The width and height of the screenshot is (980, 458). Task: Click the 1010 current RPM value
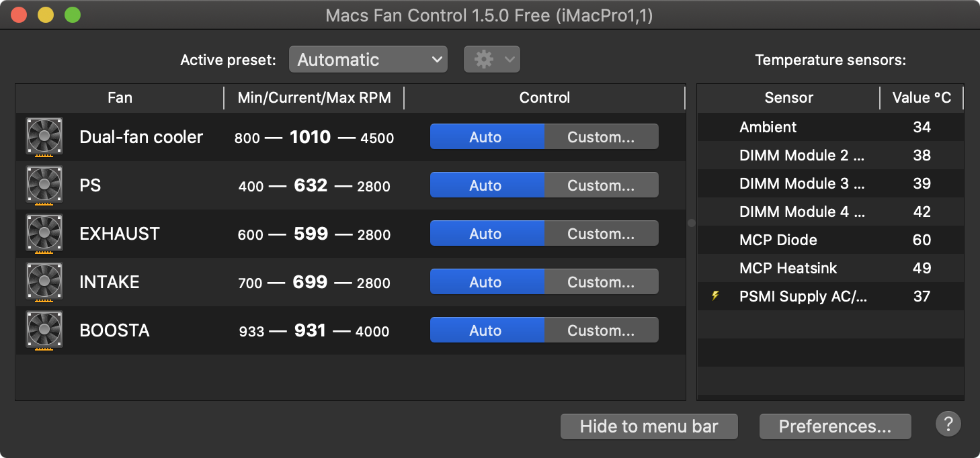[x=311, y=137]
